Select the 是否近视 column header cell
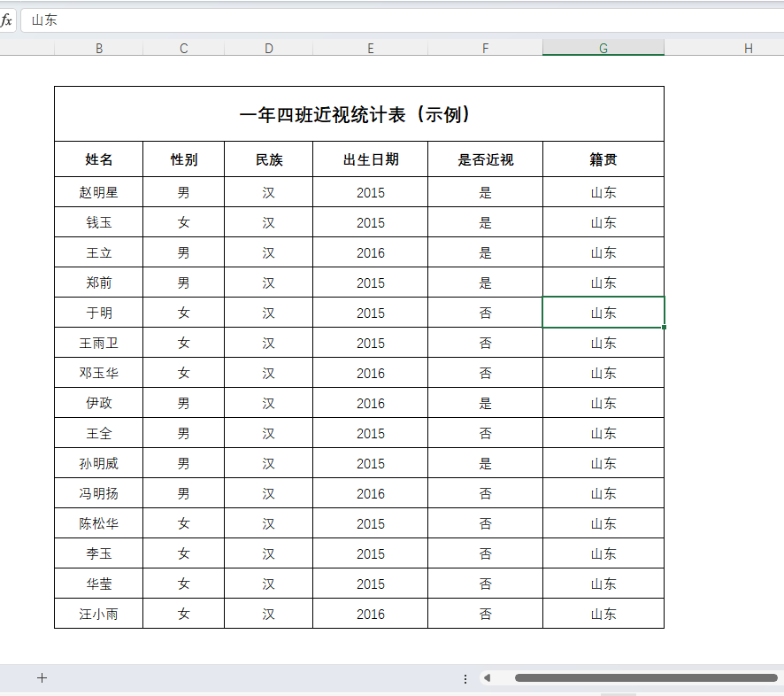The width and height of the screenshot is (784, 696). point(485,159)
